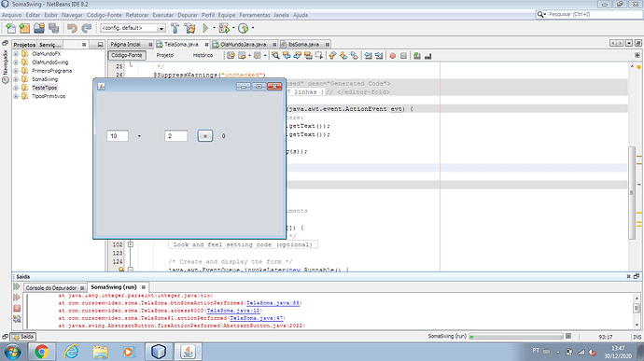Click the shift line right icon

tap(379, 55)
